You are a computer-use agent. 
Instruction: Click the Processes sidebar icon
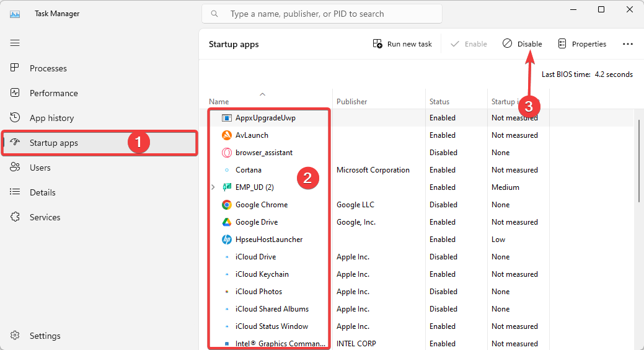[15, 68]
